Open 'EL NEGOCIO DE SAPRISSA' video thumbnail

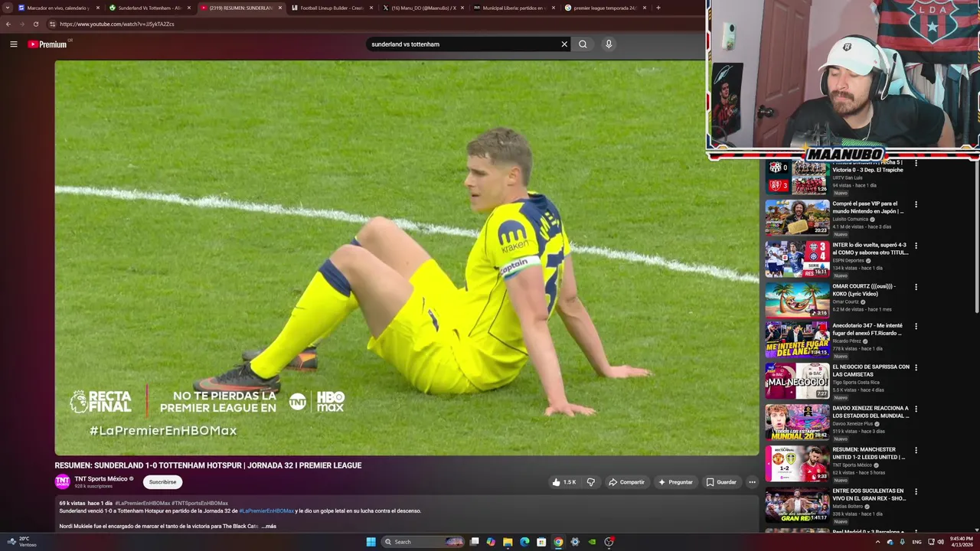click(x=797, y=381)
